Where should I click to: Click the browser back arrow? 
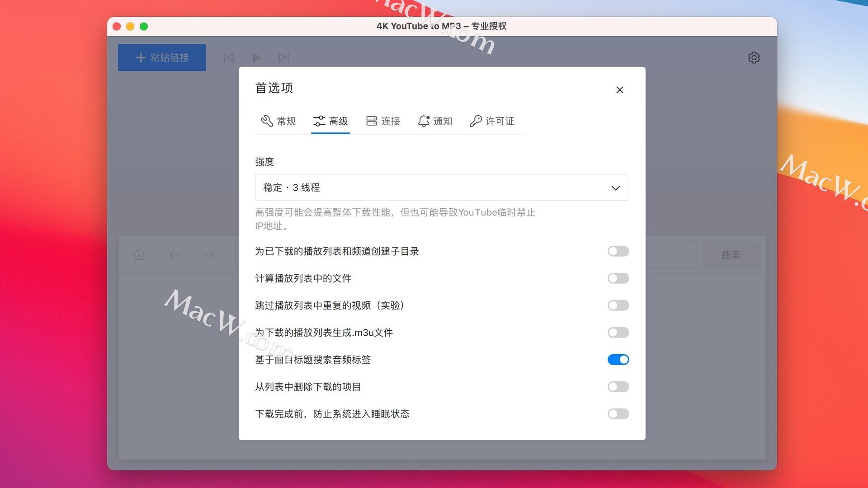click(x=175, y=254)
